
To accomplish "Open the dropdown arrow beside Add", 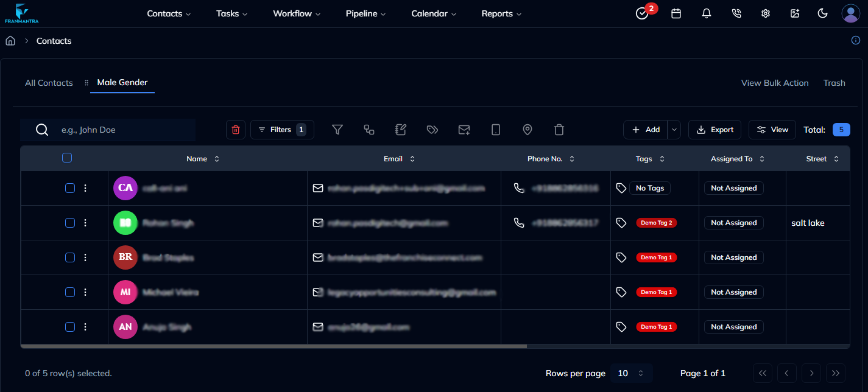I will point(674,130).
